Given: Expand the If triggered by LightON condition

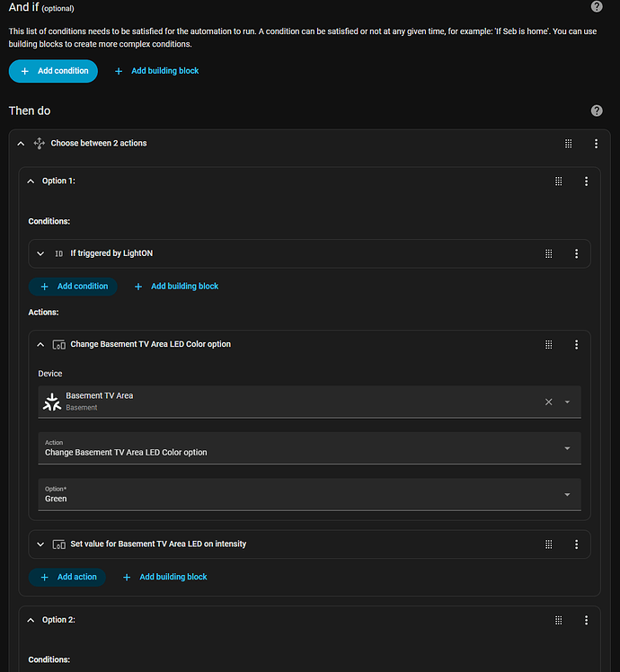Looking at the screenshot, I should tap(40, 253).
